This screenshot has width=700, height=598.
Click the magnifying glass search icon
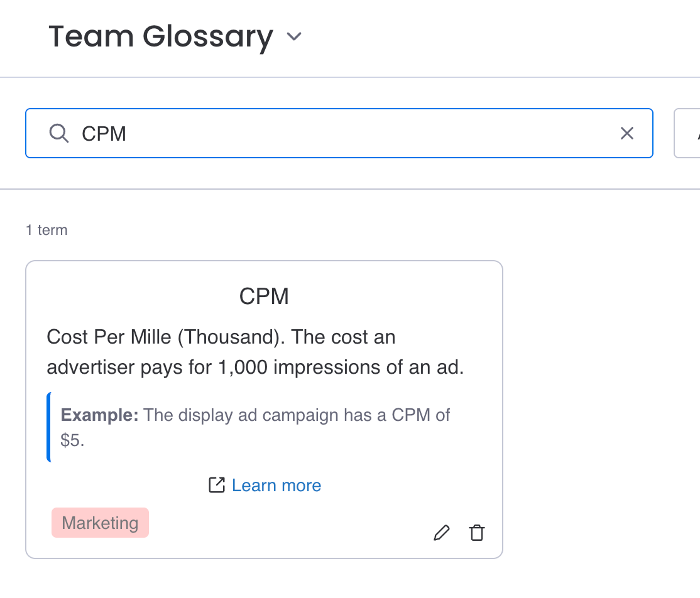tap(59, 133)
